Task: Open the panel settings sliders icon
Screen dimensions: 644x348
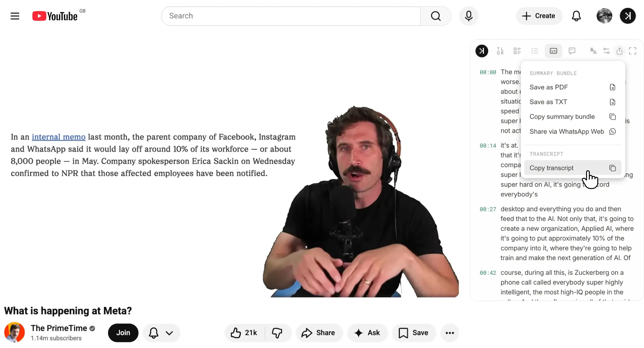Action: pos(606,51)
